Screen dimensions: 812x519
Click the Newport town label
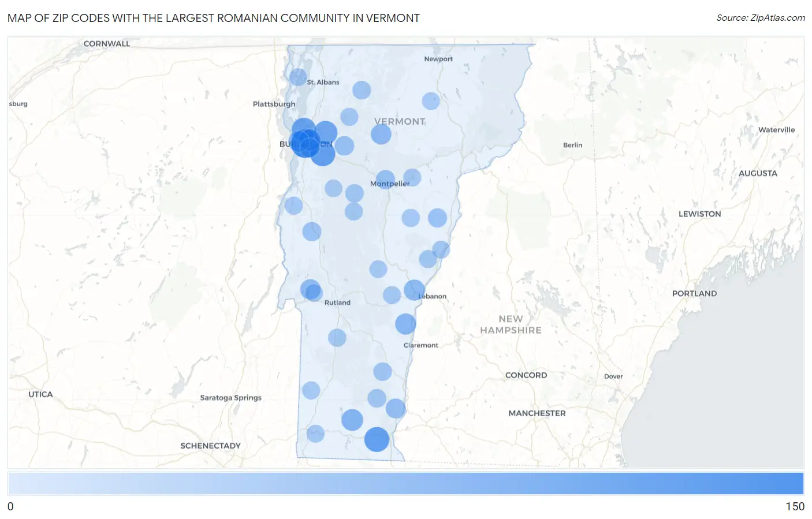pyautogui.click(x=438, y=59)
